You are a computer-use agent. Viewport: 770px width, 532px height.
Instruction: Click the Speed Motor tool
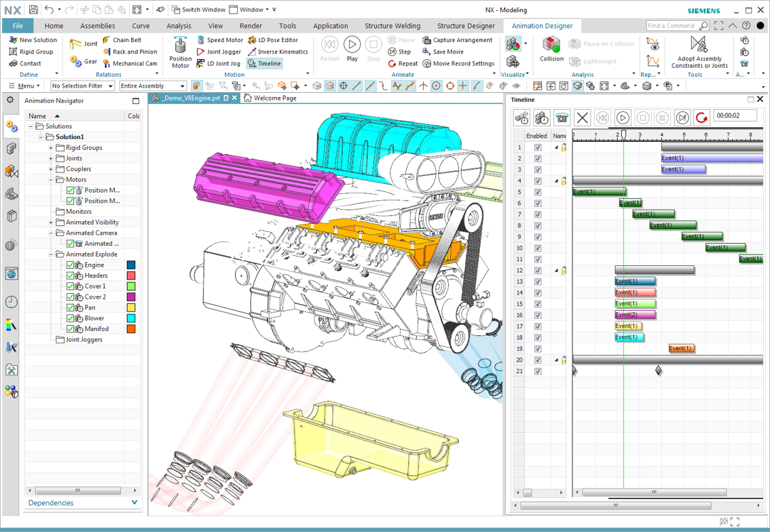click(x=219, y=40)
